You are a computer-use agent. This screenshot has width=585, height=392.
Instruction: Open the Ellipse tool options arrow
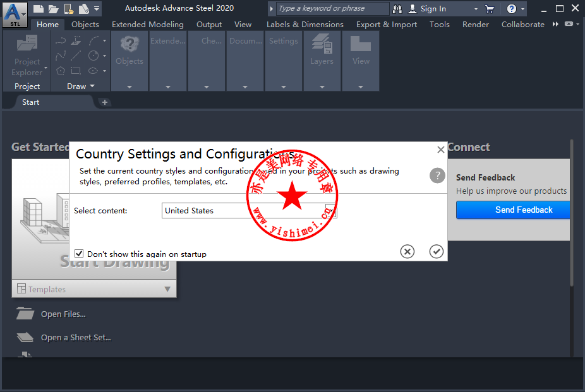[x=104, y=71]
